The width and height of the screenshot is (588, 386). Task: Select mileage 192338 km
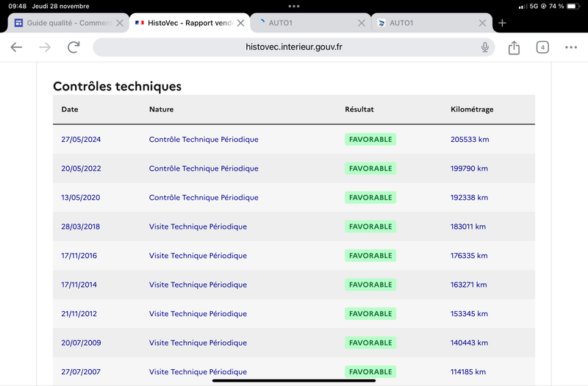pos(469,197)
